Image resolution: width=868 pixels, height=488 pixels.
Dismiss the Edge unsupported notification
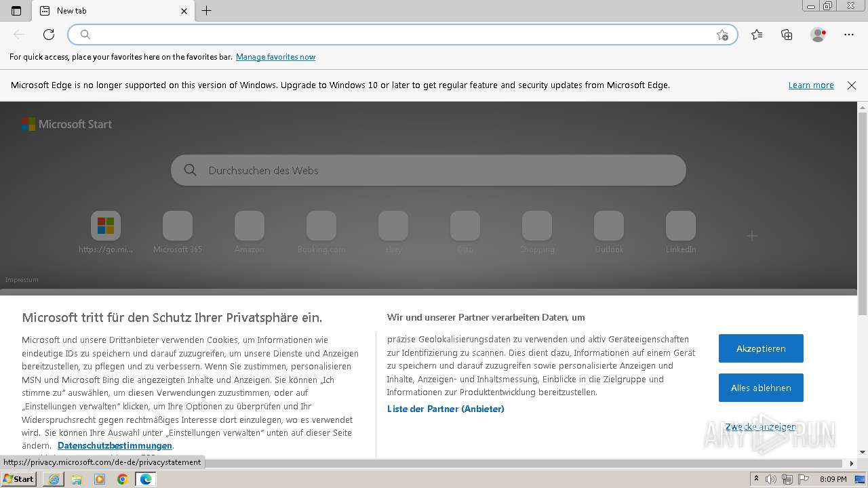point(852,85)
